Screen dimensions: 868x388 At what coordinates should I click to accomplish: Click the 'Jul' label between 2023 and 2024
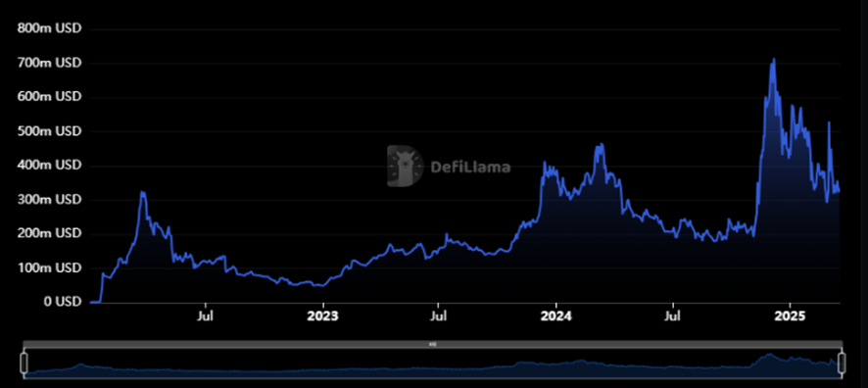(x=439, y=317)
